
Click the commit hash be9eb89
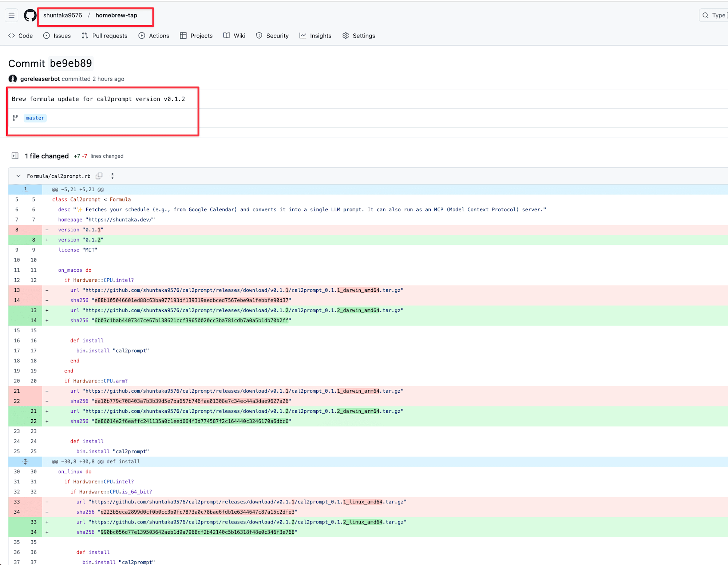71,63
